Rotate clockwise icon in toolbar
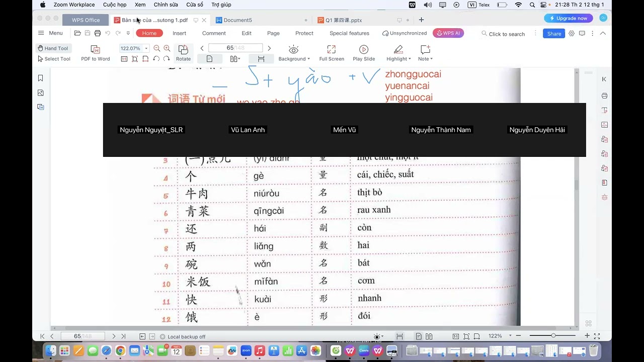Image resolution: width=644 pixels, height=362 pixels. tap(167, 59)
